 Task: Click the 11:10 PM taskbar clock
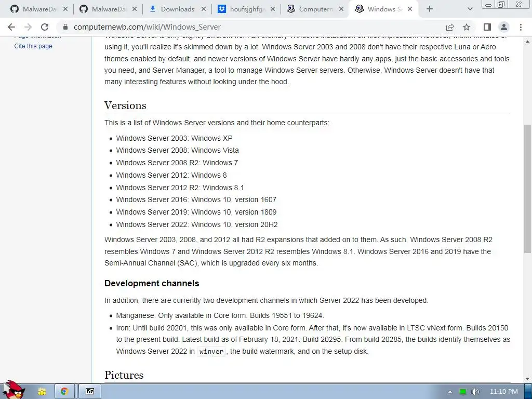(504, 392)
